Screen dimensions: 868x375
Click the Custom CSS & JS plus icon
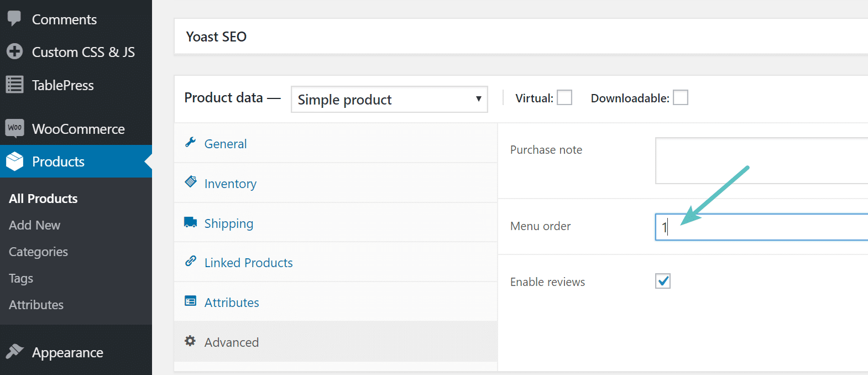click(x=14, y=51)
